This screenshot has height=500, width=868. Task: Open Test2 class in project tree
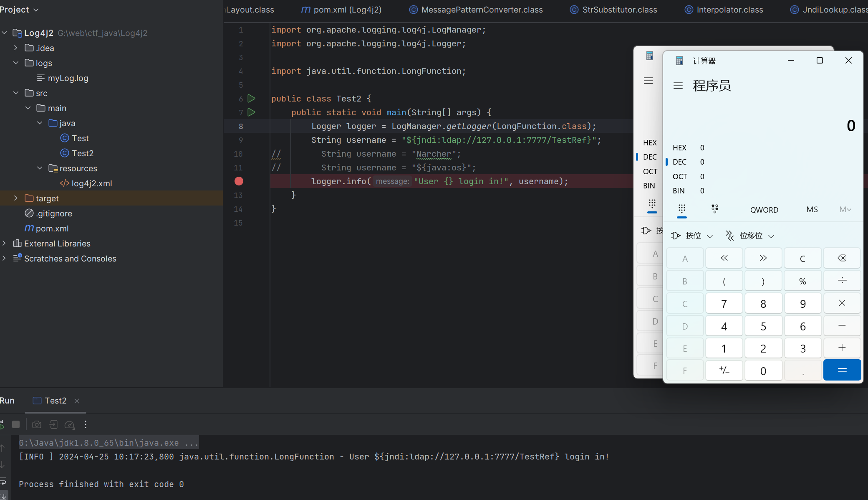coord(77,153)
